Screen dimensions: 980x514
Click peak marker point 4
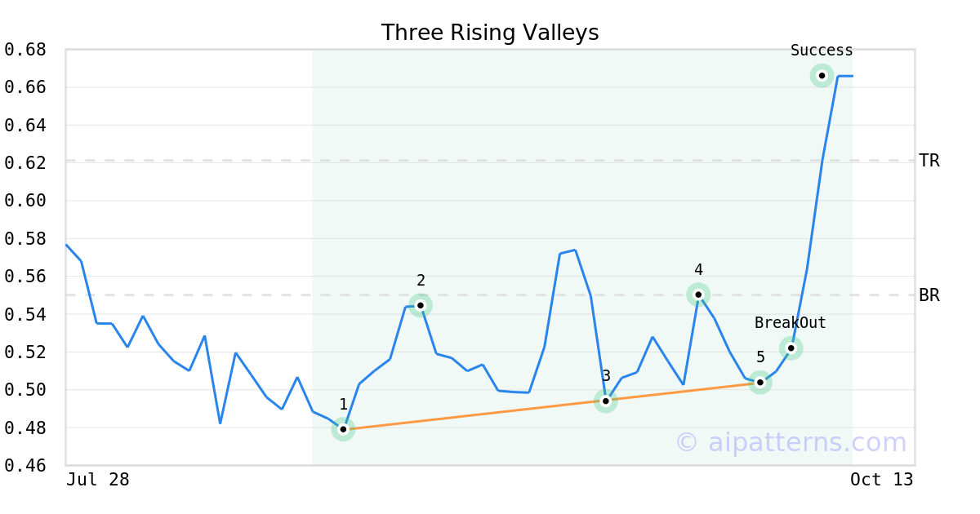(698, 295)
